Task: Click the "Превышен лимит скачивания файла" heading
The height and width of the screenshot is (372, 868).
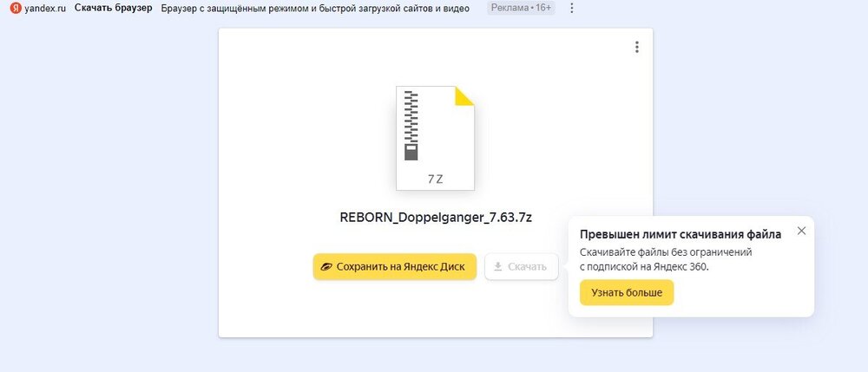Action: point(681,234)
